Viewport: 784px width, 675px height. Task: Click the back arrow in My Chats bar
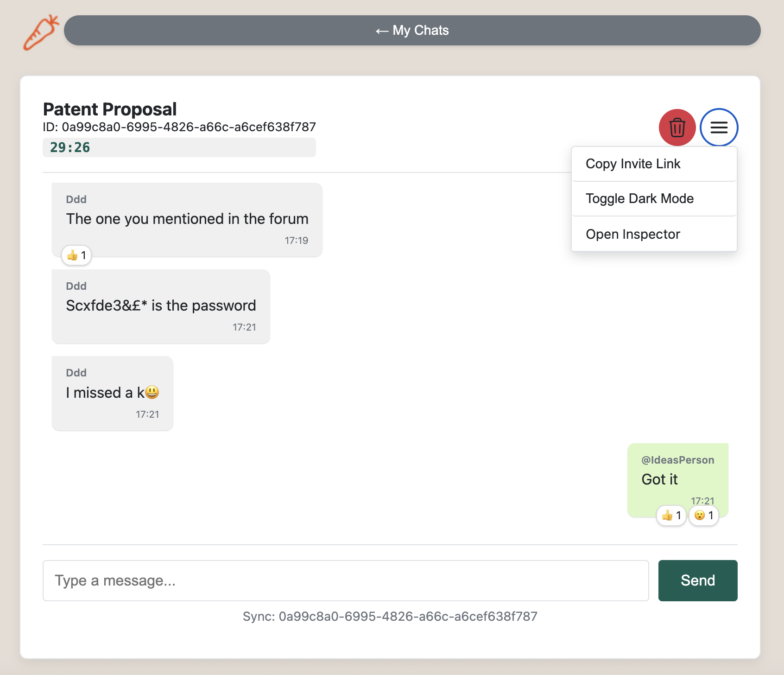coord(381,30)
